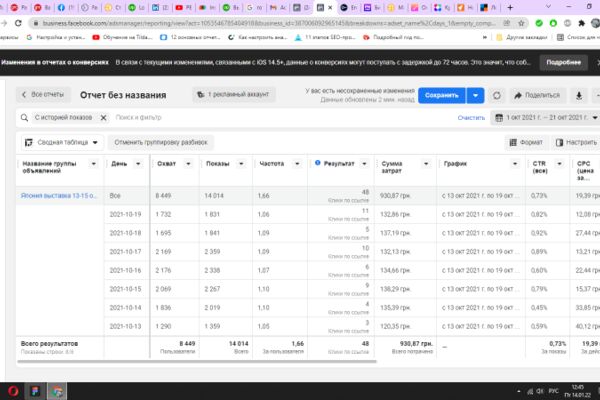Open the blue Save dropdown arrow
This screenshot has width=600, height=400.
tap(475, 95)
